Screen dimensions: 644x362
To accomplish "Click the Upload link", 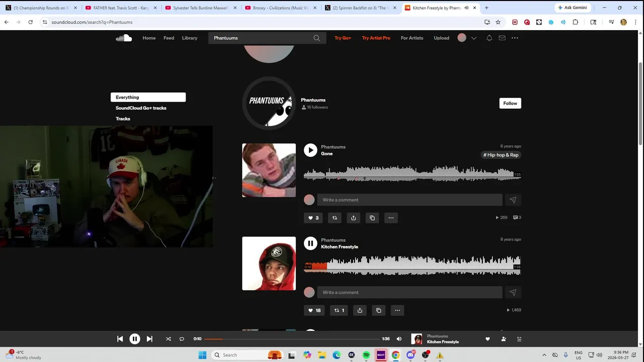I will click(441, 38).
